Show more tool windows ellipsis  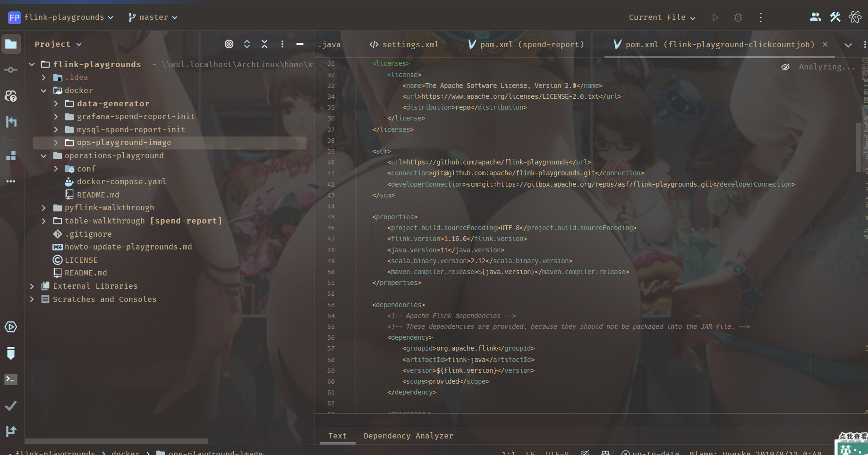coord(11,181)
